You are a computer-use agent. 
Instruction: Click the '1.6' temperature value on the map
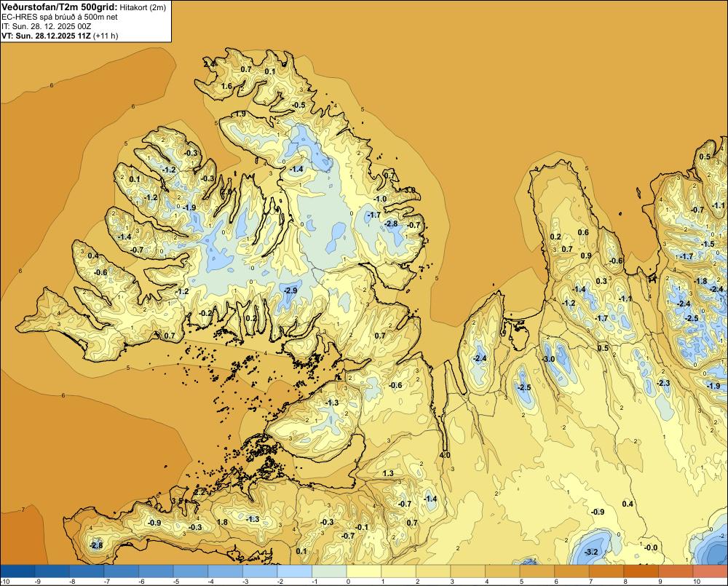click(x=226, y=87)
